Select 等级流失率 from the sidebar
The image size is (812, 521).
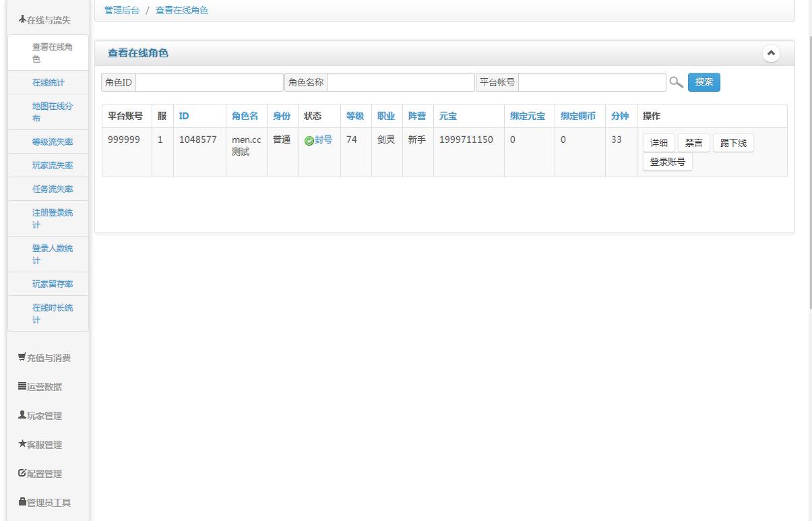click(x=53, y=142)
